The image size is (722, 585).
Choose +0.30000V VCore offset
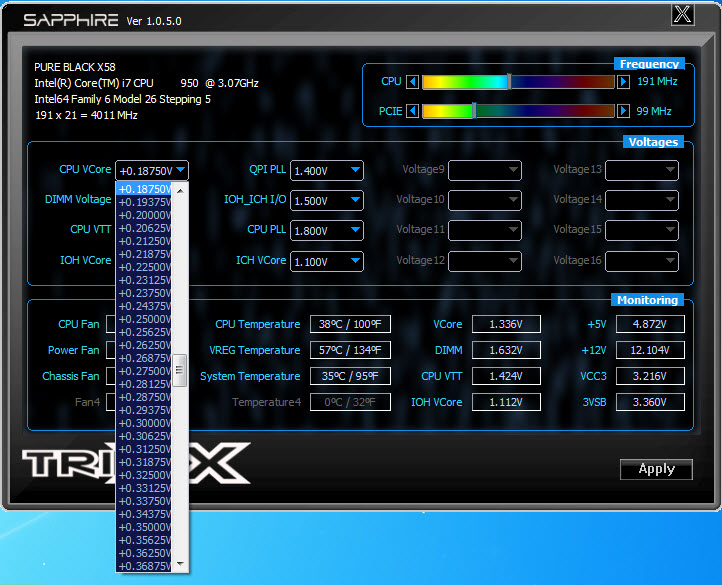pos(144,423)
